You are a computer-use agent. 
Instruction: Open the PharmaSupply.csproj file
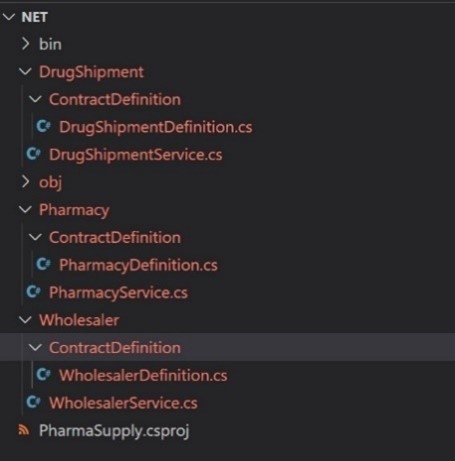click(114, 431)
